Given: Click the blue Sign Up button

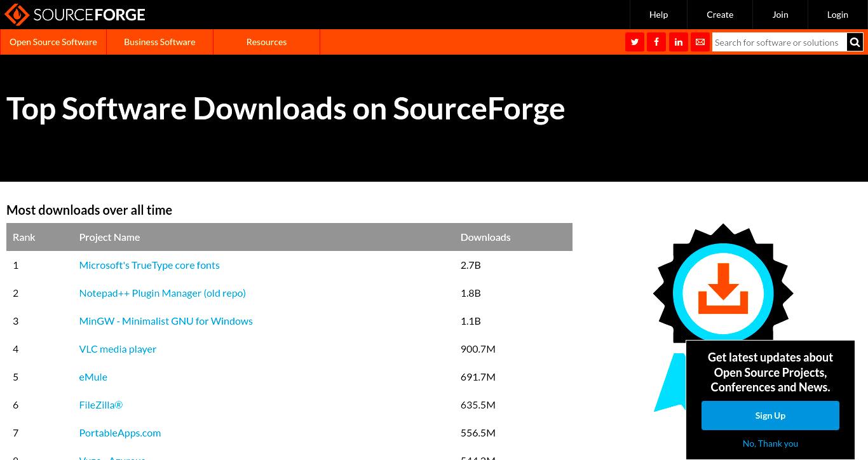Looking at the screenshot, I should (770, 416).
